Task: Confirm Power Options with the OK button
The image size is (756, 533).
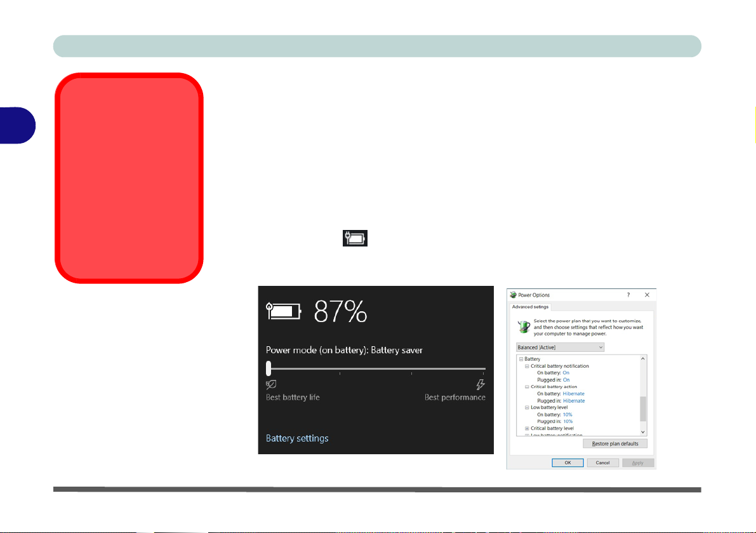Action: pyautogui.click(x=567, y=462)
